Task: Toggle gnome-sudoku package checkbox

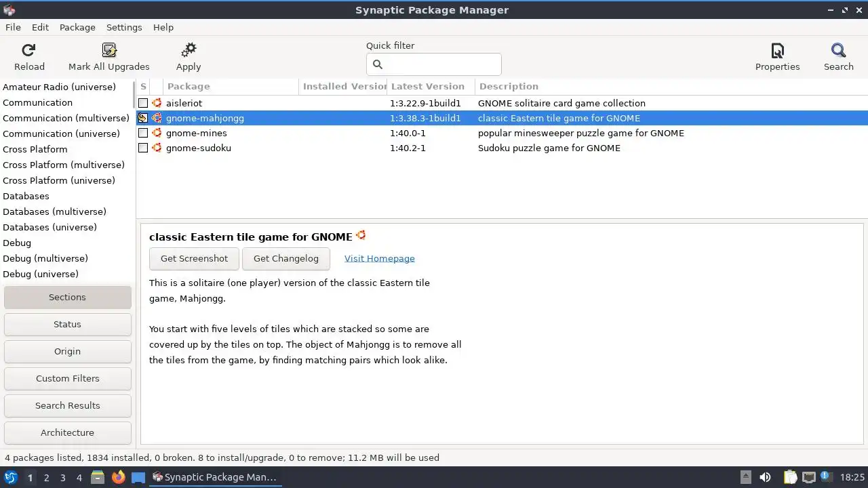Action: (x=143, y=148)
